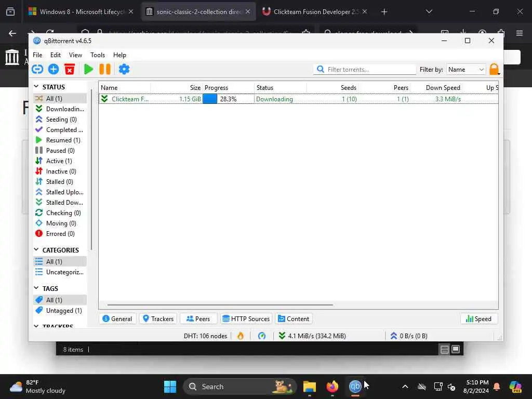Select Checking (0) status filter
The image size is (532, 399).
(x=60, y=213)
